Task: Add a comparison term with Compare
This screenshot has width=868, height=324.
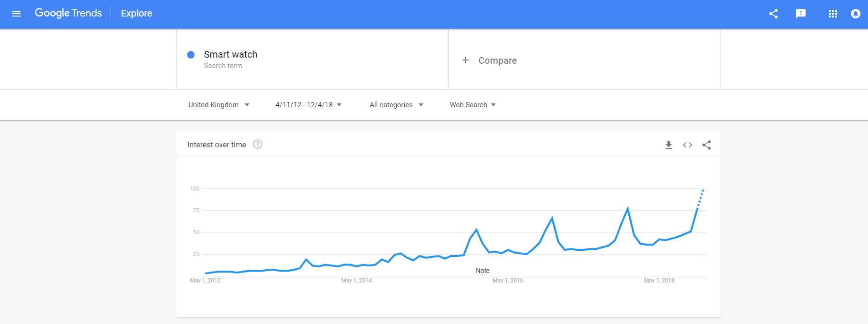Action: pyautogui.click(x=489, y=60)
